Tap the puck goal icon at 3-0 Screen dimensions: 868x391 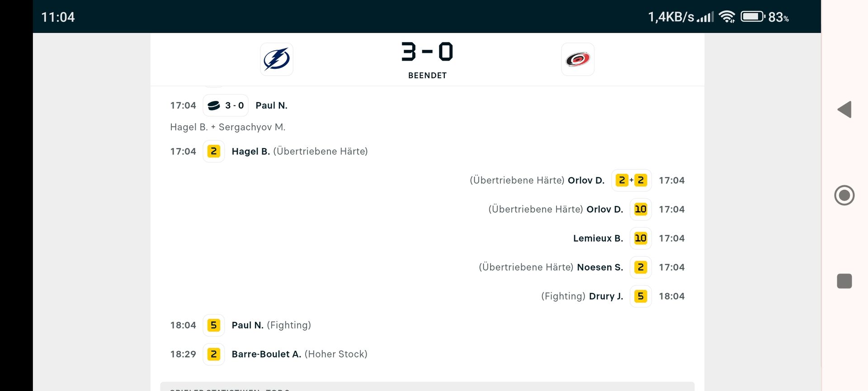click(214, 105)
